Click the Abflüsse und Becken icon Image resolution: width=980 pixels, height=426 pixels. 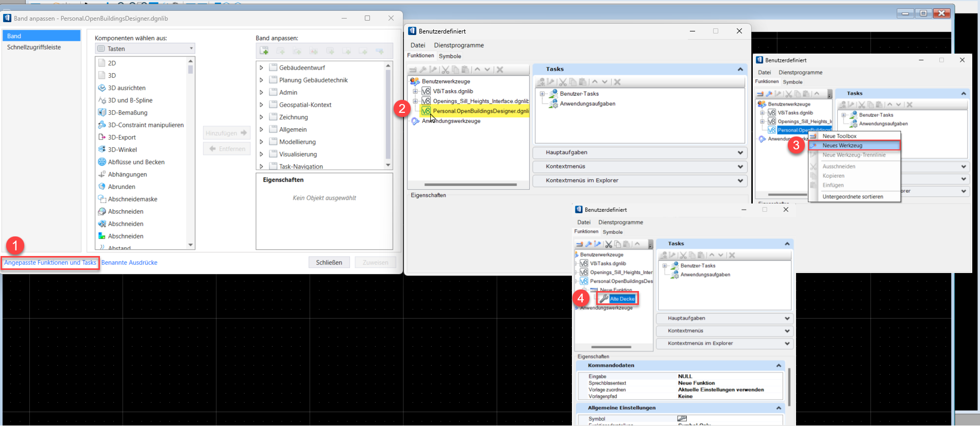pyautogui.click(x=102, y=162)
